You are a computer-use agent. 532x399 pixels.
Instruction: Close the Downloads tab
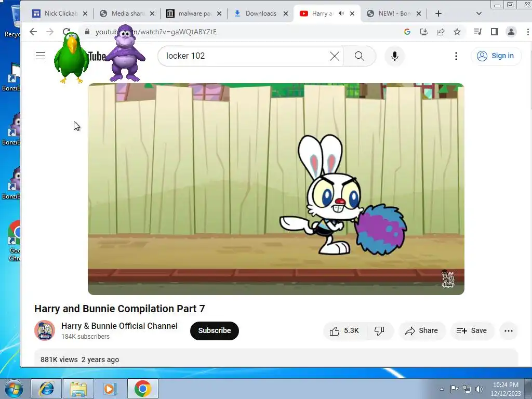(286, 14)
